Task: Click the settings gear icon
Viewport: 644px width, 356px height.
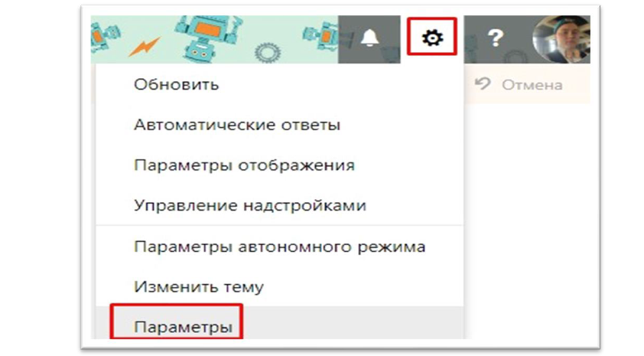Action: pyautogui.click(x=432, y=38)
